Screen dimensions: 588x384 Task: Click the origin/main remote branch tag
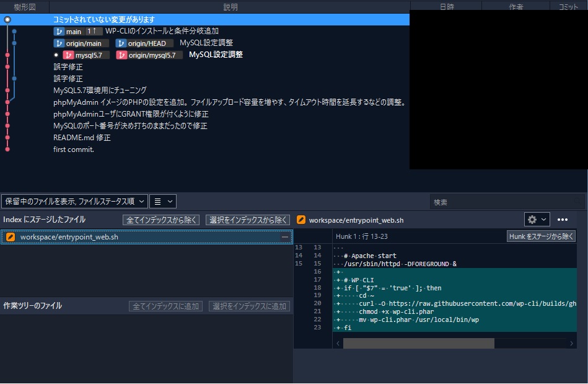point(81,43)
